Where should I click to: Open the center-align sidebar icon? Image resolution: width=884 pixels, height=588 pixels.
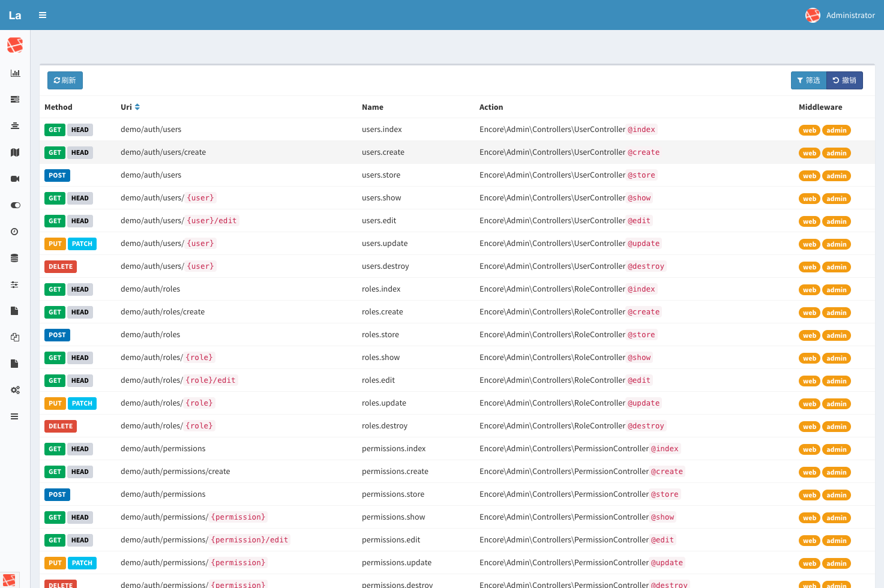point(15,126)
